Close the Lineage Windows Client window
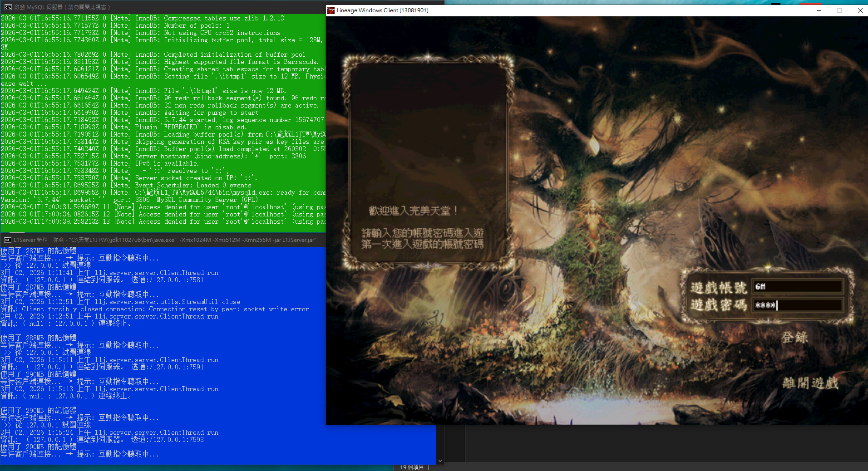The image size is (868, 471). (860, 10)
